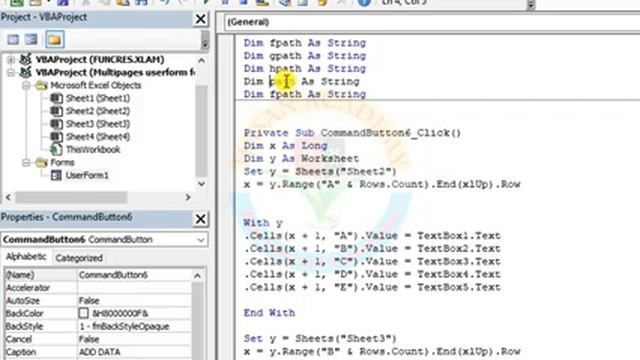Click Properties grid scroll up arrow

[x=198, y=276]
